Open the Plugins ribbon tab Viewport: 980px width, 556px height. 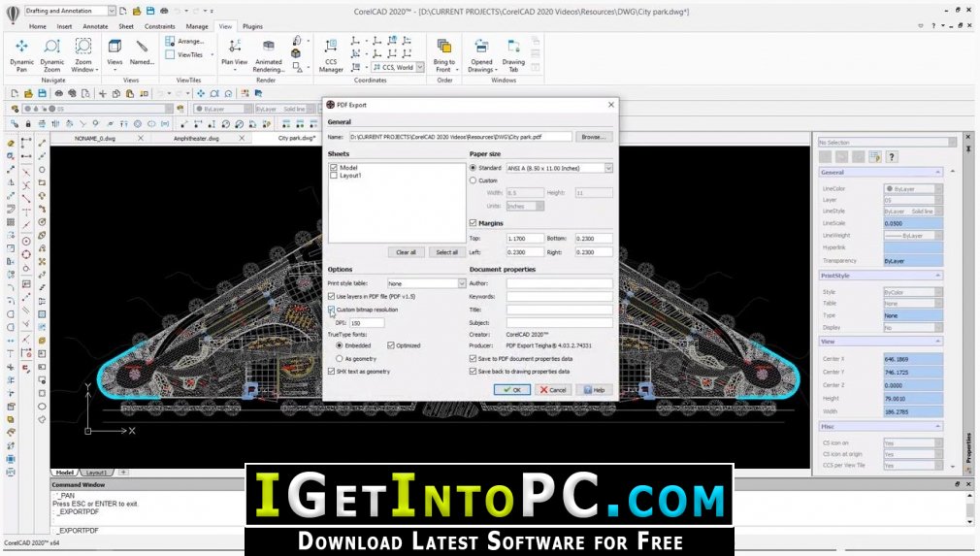pos(252,26)
